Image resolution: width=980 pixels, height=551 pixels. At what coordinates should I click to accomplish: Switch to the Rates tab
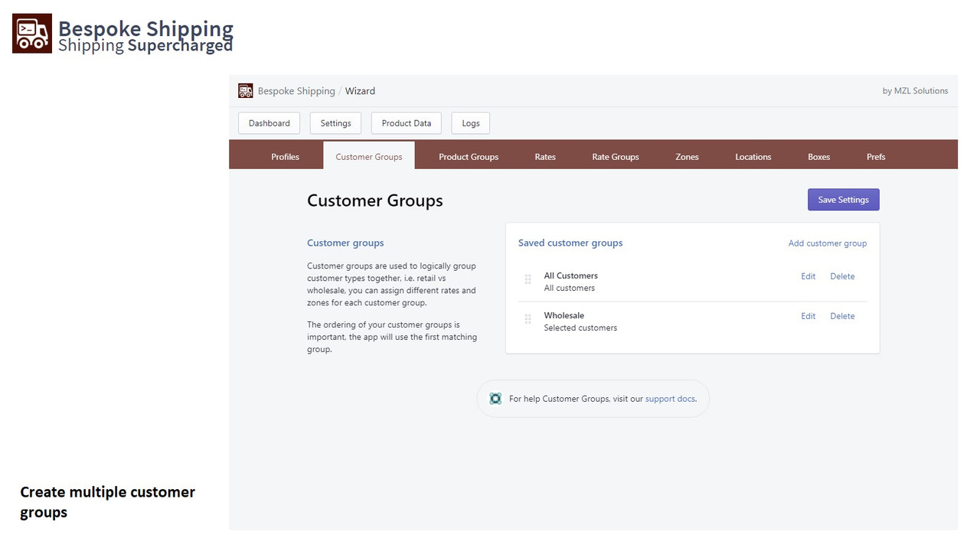(x=545, y=156)
